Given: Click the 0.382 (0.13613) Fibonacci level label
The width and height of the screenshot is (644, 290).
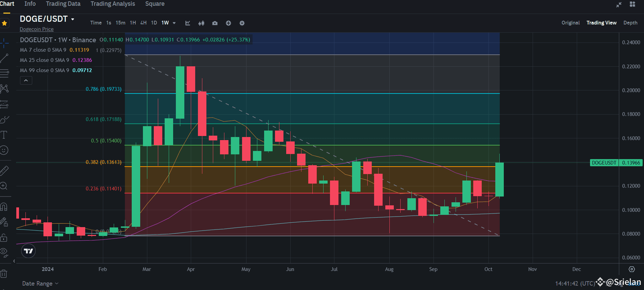Looking at the screenshot, I should point(104,162).
